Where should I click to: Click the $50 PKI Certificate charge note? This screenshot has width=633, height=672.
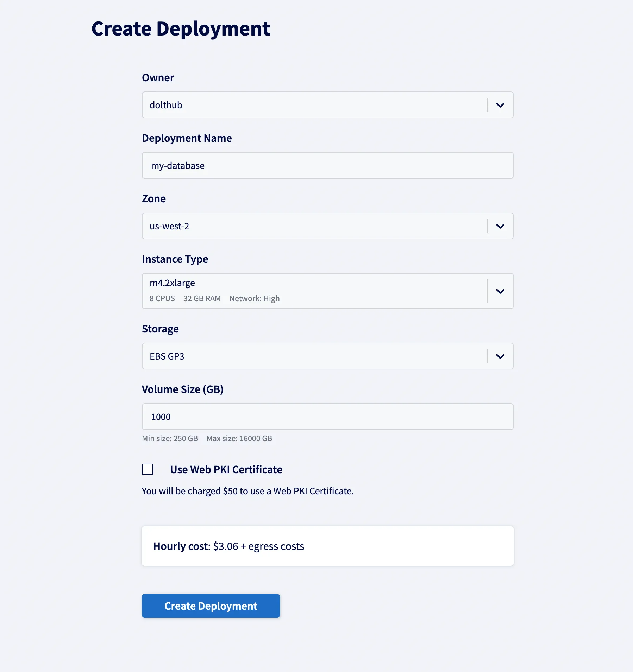click(248, 491)
